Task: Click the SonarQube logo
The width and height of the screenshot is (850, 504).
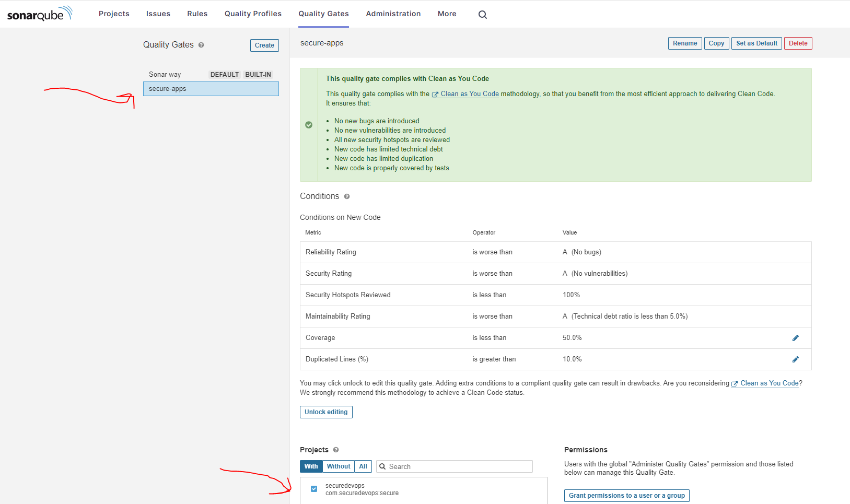Action: pyautogui.click(x=39, y=14)
